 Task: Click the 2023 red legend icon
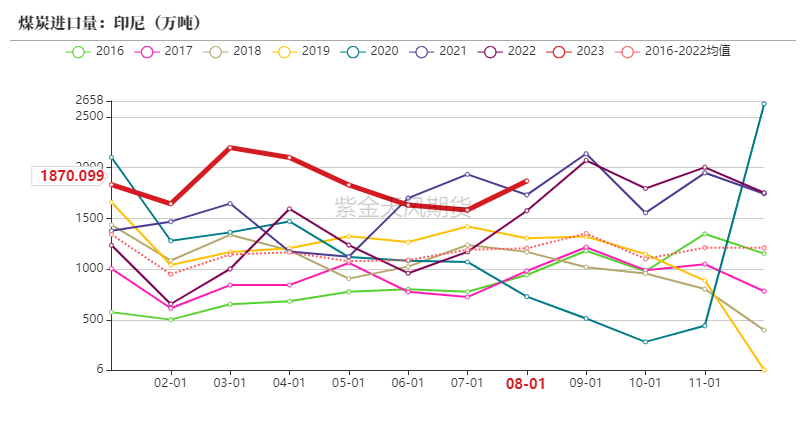click(x=557, y=50)
